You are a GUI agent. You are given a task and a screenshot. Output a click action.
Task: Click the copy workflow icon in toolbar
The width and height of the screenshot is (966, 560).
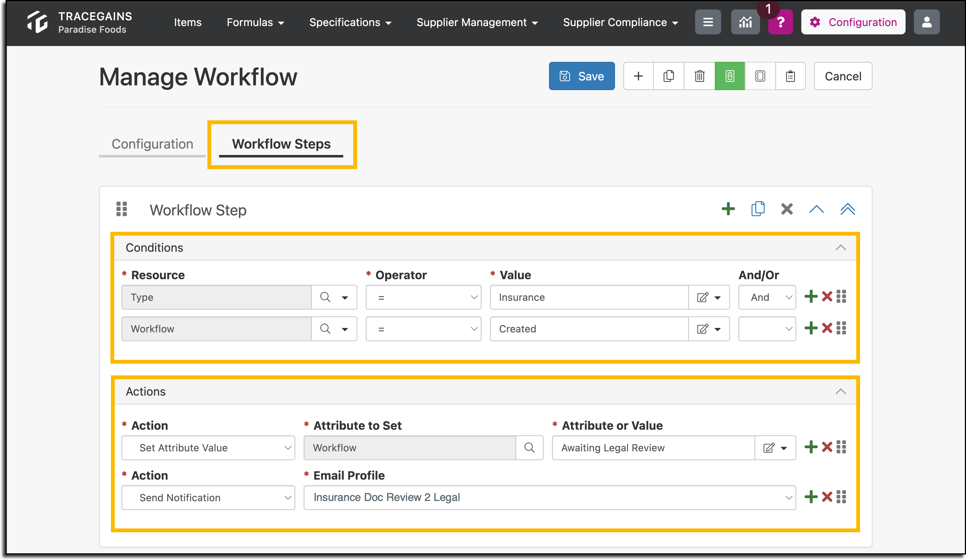tap(668, 76)
